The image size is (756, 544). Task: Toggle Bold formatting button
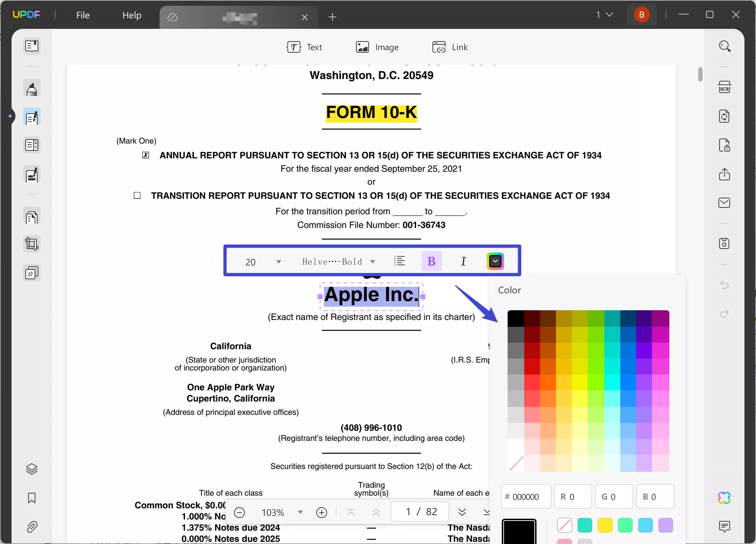pyautogui.click(x=431, y=261)
